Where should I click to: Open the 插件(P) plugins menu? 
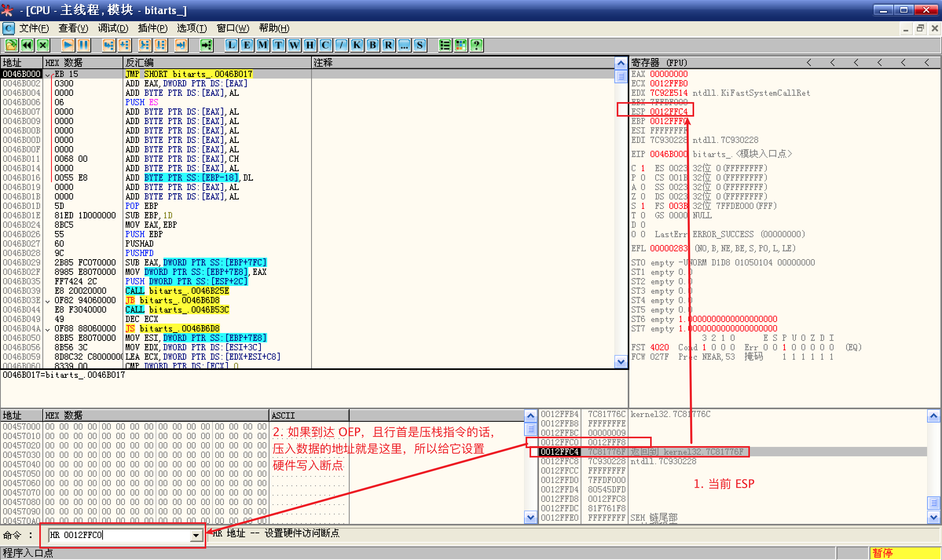coord(152,28)
